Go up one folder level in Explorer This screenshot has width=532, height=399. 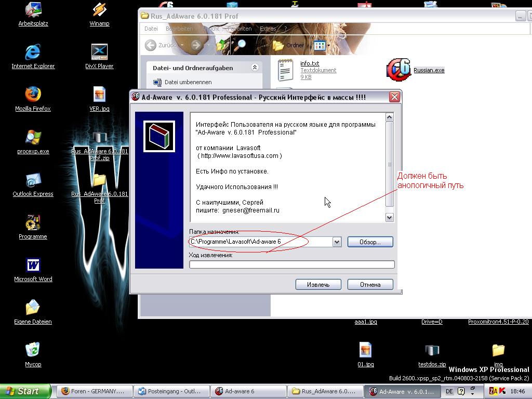tap(221, 45)
